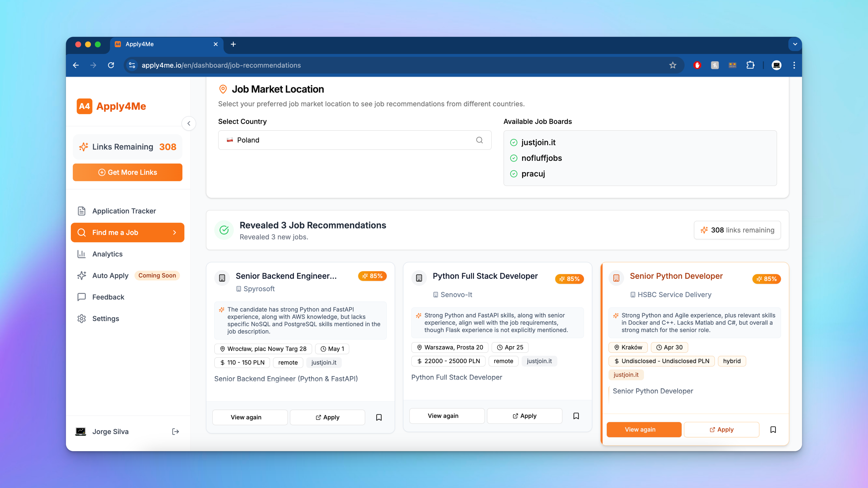This screenshot has height=488, width=868.
Task: Open the Analytics sidebar item
Action: (107, 254)
